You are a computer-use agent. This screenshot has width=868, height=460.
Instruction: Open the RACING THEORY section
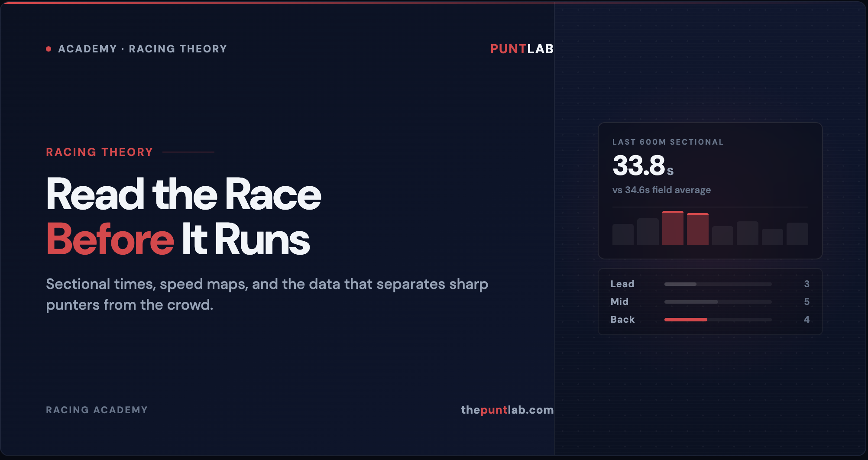99,152
